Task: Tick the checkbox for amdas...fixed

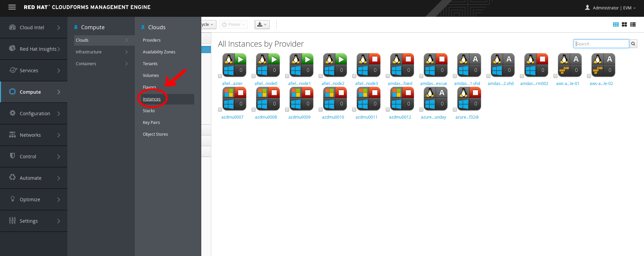Action: click(388, 76)
